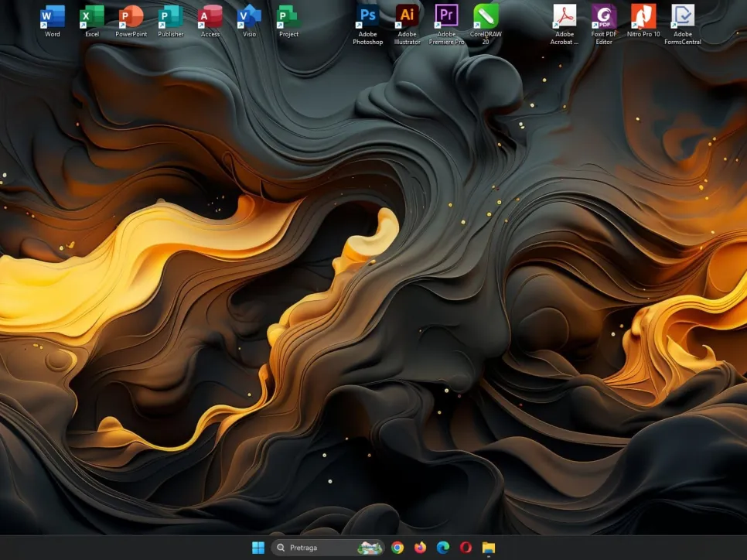The height and width of the screenshot is (560, 747).
Task: Click the Pretraga search box in taskbar
Action: pyautogui.click(x=328, y=548)
